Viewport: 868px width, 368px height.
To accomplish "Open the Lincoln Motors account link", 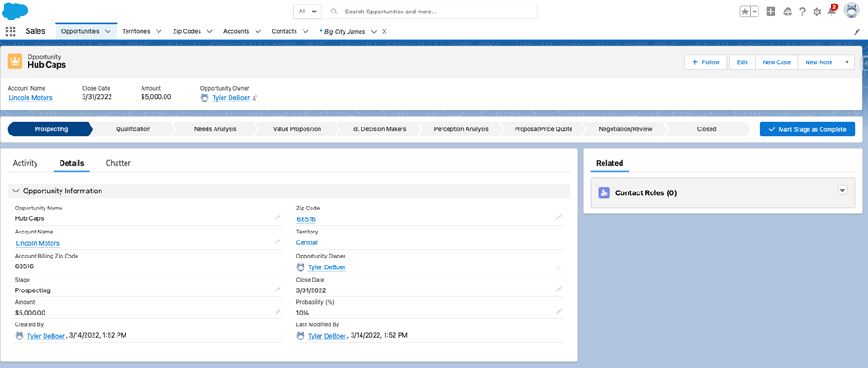I will coord(30,98).
